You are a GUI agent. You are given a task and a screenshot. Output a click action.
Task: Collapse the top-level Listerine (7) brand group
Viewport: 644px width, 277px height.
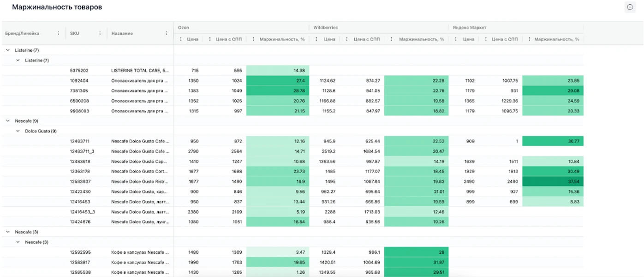tap(7, 50)
